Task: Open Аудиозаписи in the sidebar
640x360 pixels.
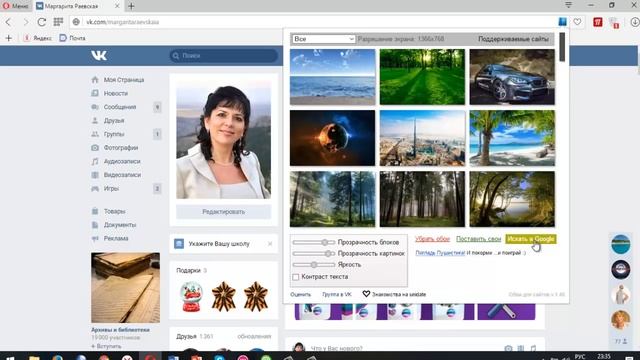Action: point(122,161)
